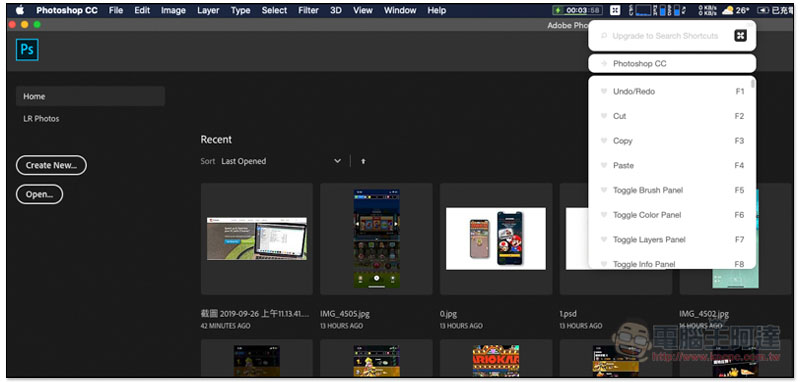Toggle favorite heart for Toggle Brush Panel

point(604,190)
